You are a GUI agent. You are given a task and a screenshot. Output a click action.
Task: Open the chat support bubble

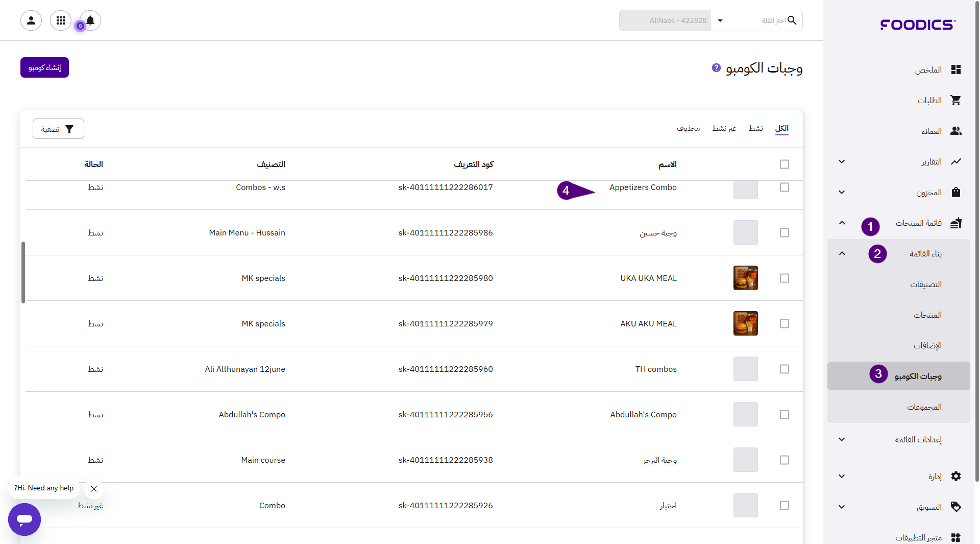[24, 519]
